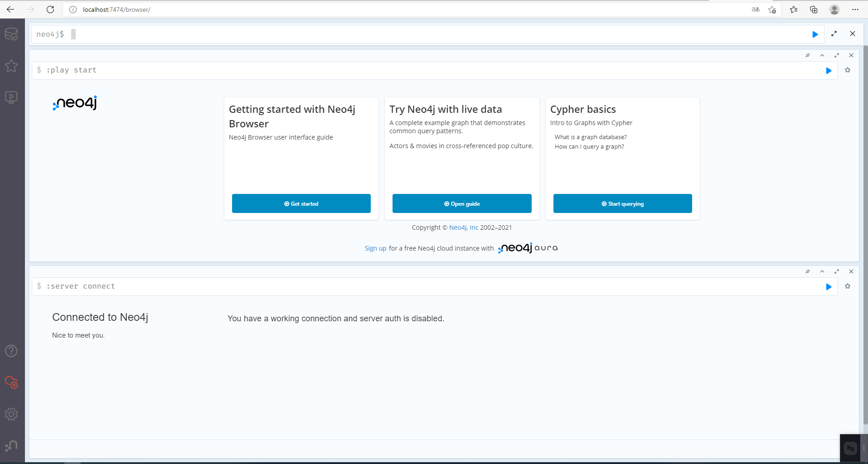Open browser Settings and more menu
Image resolution: width=868 pixels, height=464 pixels.
pos(855,10)
